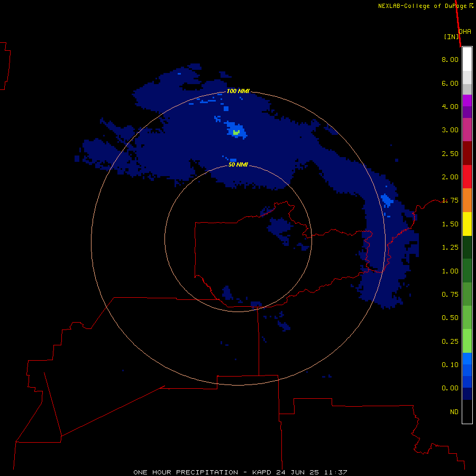Click the 50 NMI range ring label
Image resolution: width=476 pixels, height=476 pixels.
238,164
